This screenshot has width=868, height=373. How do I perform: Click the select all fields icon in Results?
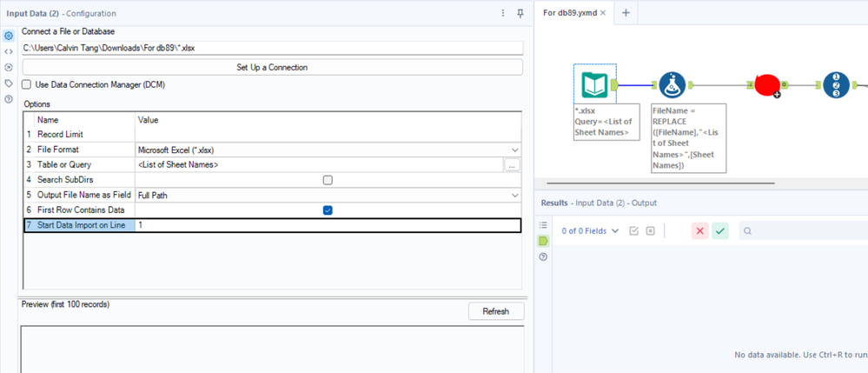click(x=633, y=230)
